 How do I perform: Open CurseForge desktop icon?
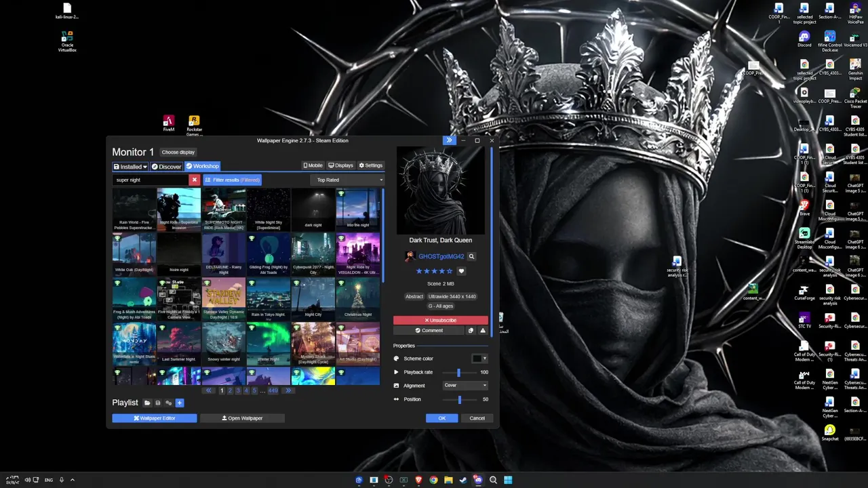[804, 292]
